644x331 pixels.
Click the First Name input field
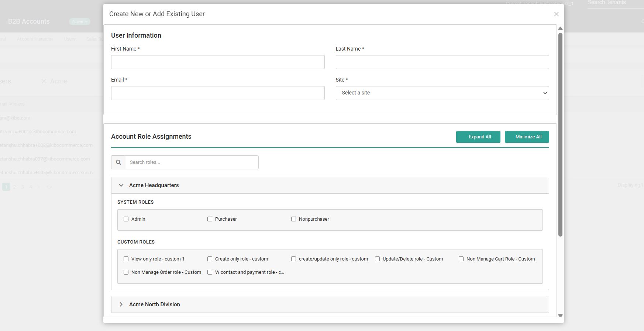tap(218, 62)
